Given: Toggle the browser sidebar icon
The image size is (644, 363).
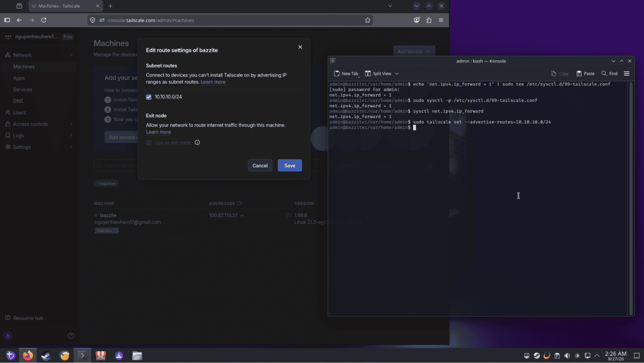Looking at the screenshot, I should pos(7,20).
